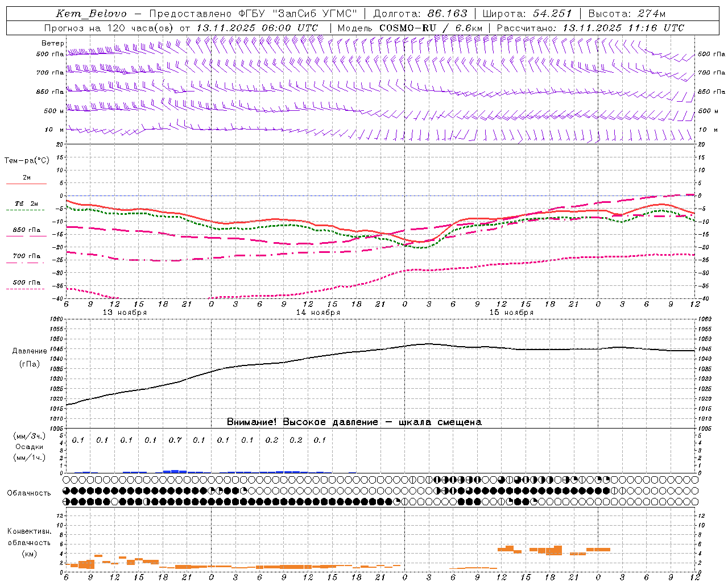
Task: Click the "Td 2м" dew point legend entry
Action: [x=27, y=203]
